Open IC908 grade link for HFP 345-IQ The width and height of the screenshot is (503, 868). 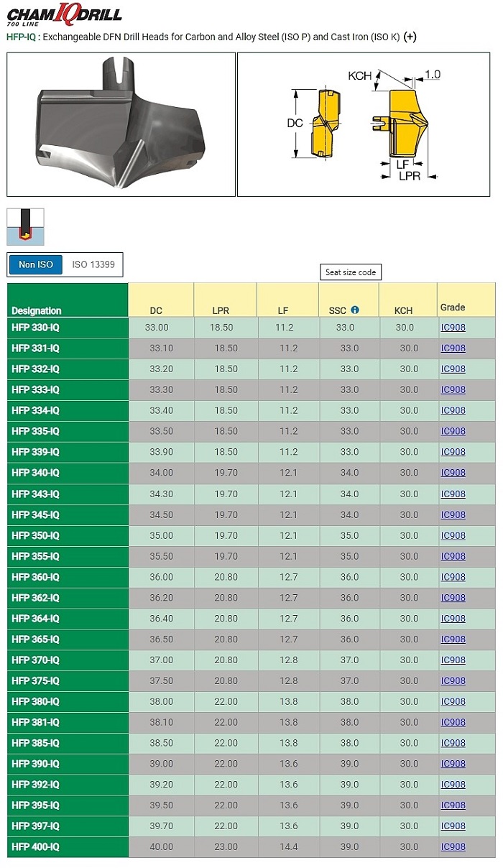[x=453, y=514]
